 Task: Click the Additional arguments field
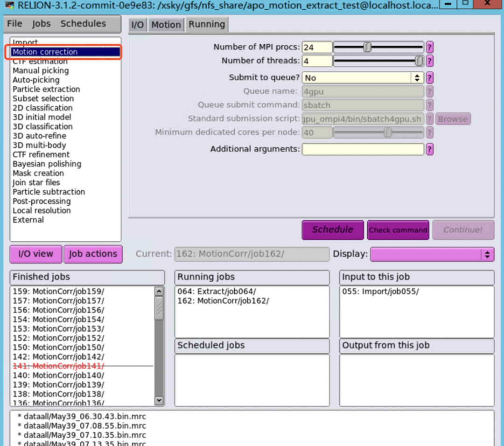[x=363, y=149]
